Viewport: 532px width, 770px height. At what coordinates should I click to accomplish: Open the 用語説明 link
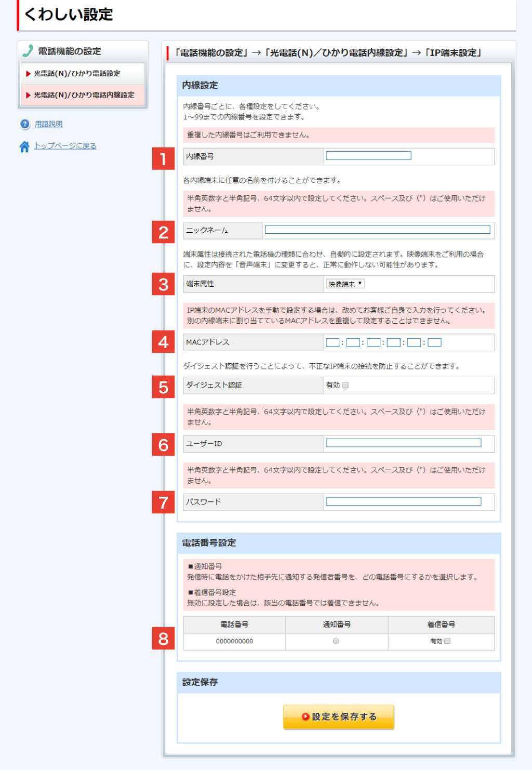48,124
